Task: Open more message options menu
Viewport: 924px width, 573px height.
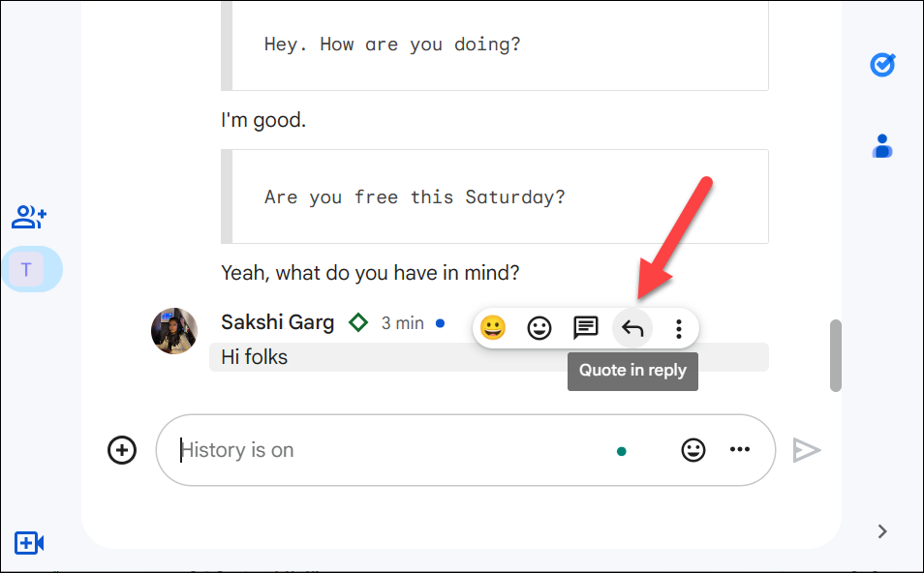Action: tap(678, 327)
